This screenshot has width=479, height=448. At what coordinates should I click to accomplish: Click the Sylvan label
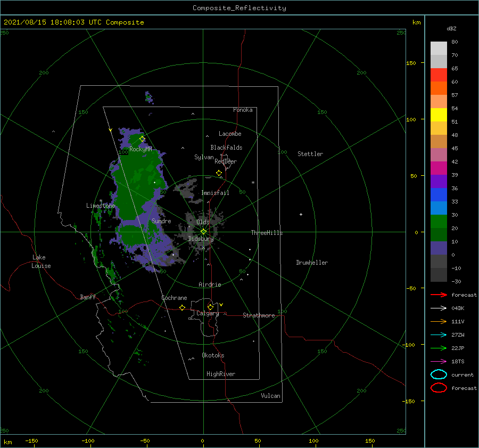click(204, 157)
